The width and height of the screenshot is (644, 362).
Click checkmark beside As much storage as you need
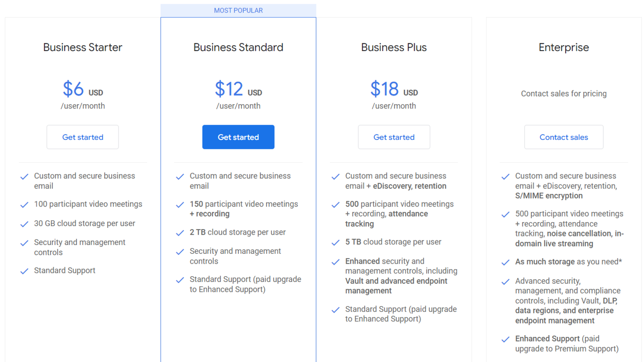point(506,262)
